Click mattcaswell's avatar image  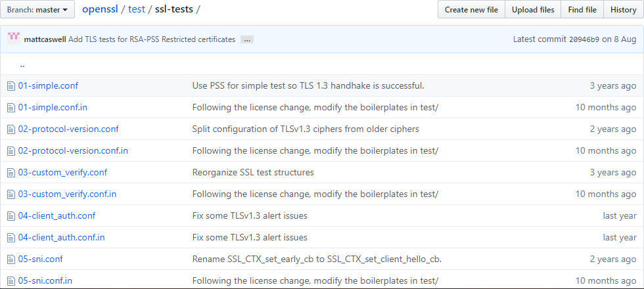click(x=14, y=39)
